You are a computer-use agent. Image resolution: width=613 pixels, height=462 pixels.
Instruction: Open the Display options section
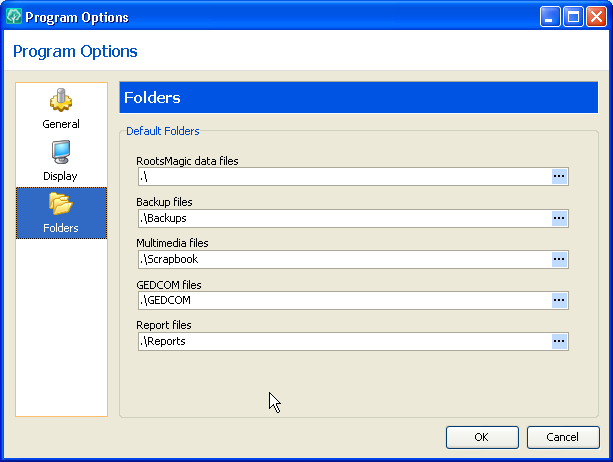click(x=61, y=161)
